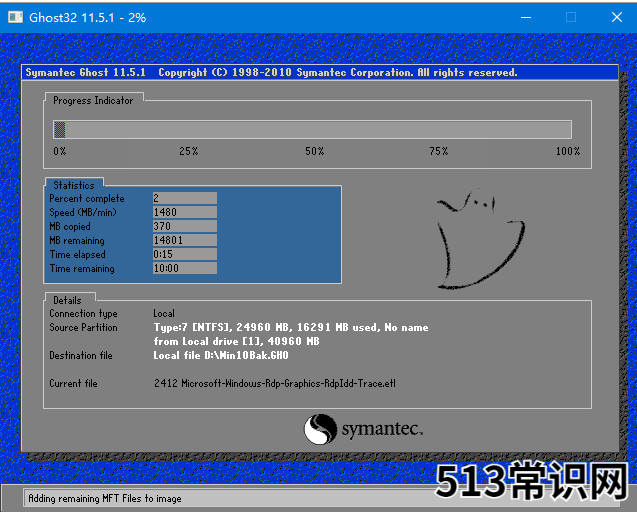The image size is (637, 512).
Task: Click the Progress Indicator heading
Action: [x=93, y=100]
